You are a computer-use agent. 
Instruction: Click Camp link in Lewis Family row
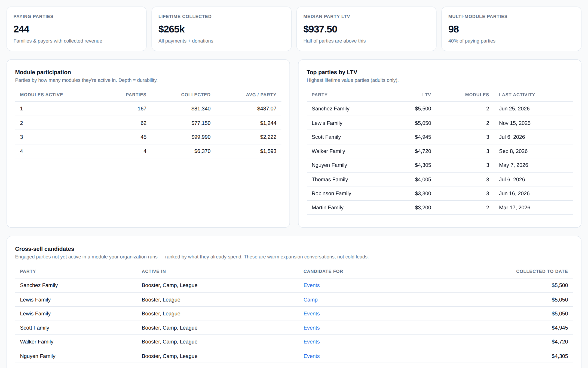[310, 300]
